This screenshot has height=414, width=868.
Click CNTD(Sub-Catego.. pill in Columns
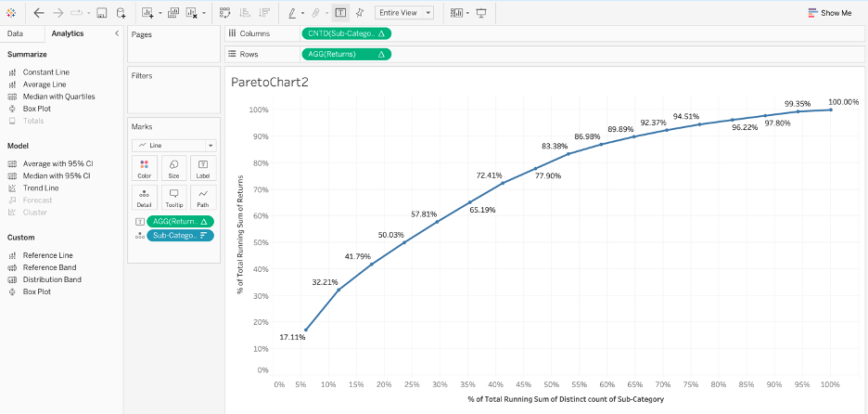(347, 33)
